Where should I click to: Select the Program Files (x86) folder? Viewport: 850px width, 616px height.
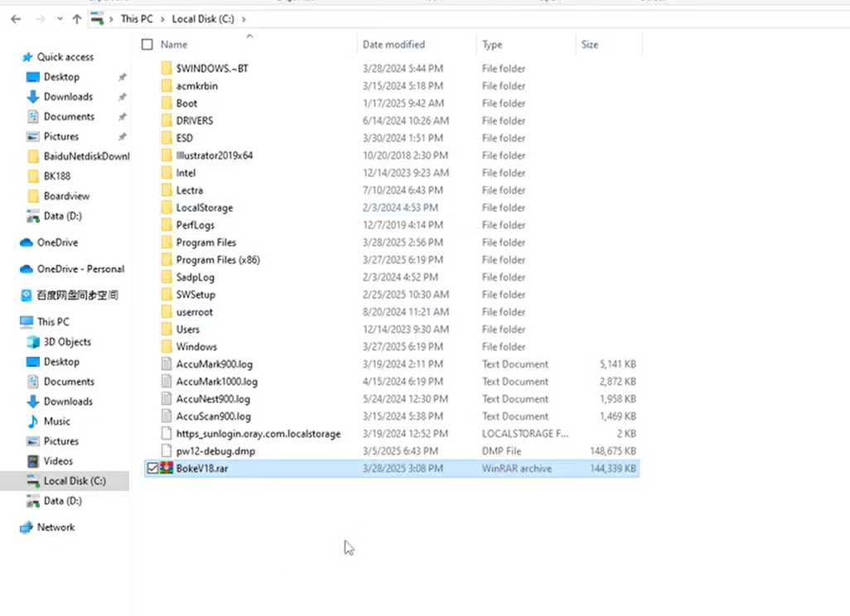pos(218,260)
